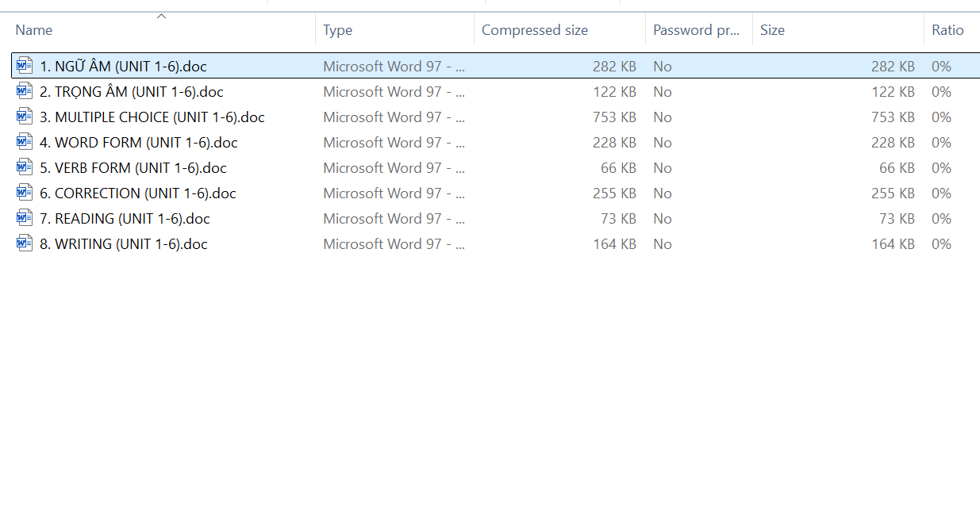This screenshot has height=517, width=980.
Task: Click the Password protected column header
Action: (696, 30)
